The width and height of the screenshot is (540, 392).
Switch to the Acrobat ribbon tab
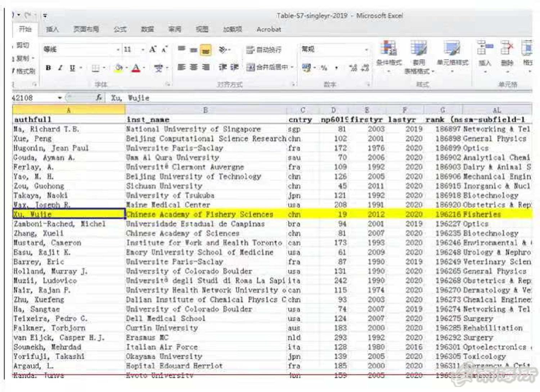click(x=269, y=30)
